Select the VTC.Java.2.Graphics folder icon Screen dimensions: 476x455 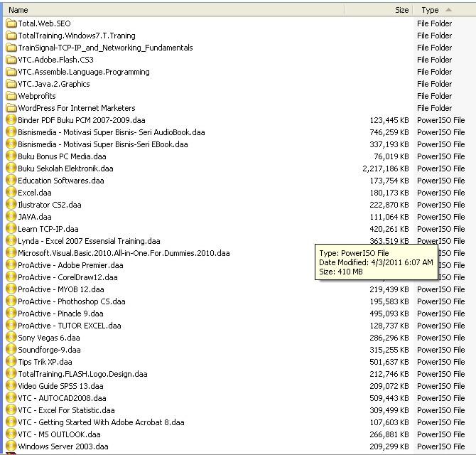(x=11, y=84)
